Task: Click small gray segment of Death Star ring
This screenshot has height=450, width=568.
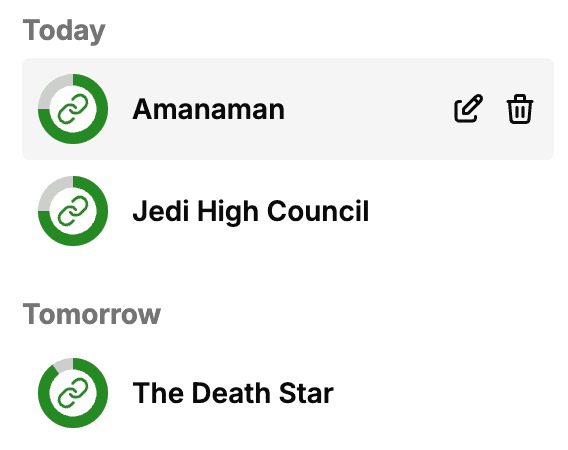Action: pyautogui.click(x=64, y=364)
